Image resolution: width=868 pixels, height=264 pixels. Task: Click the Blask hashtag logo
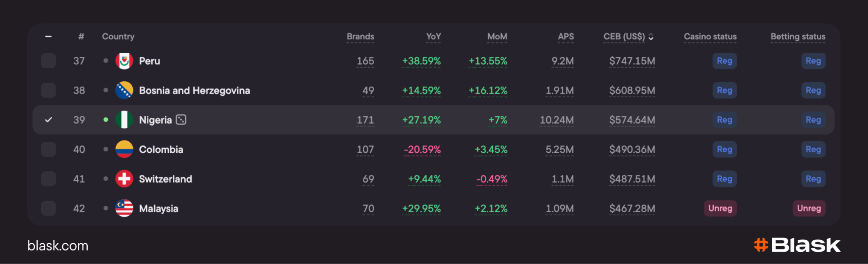[x=761, y=245]
